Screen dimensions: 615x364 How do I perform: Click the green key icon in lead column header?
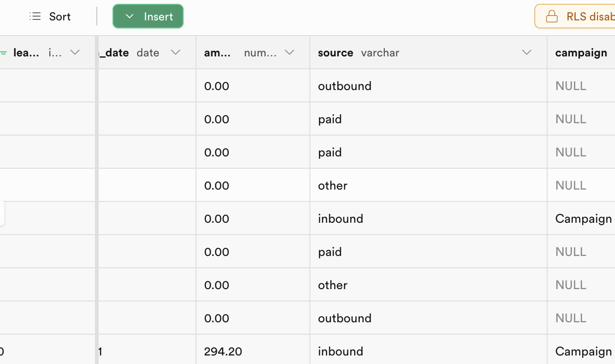pyautogui.click(x=4, y=53)
